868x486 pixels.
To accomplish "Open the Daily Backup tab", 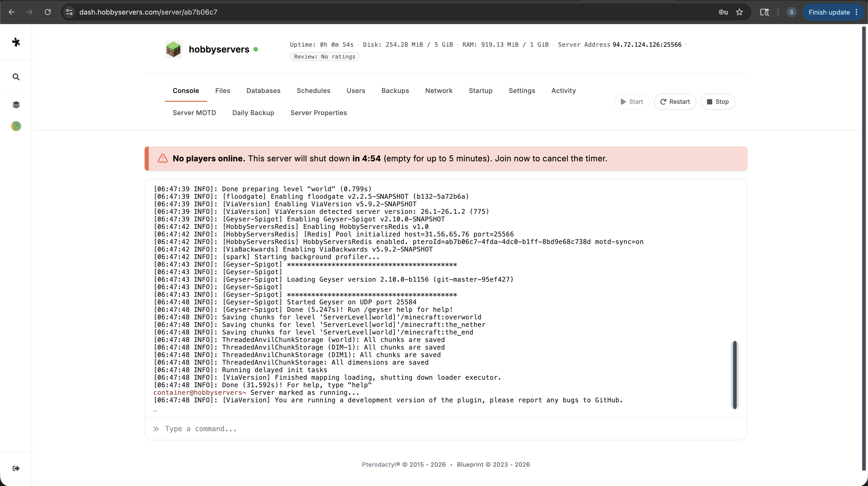I will point(253,113).
